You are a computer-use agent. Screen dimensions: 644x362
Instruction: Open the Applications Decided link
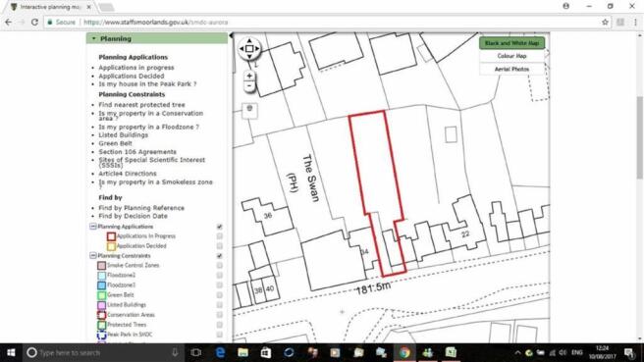tap(131, 76)
